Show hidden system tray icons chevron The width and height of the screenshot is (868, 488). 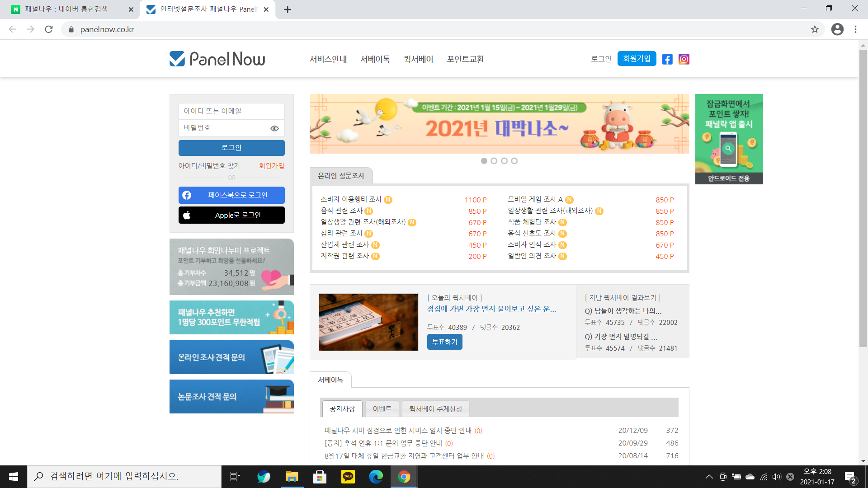point(709,476)
